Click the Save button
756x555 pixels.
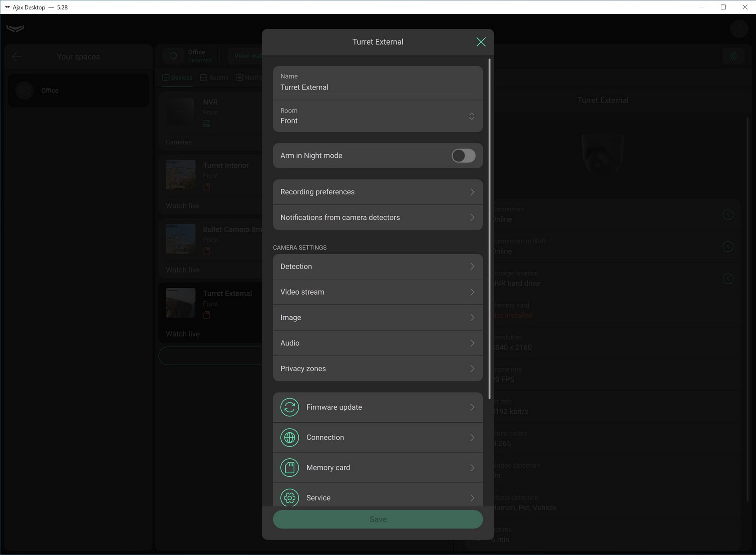click(378, 519)
